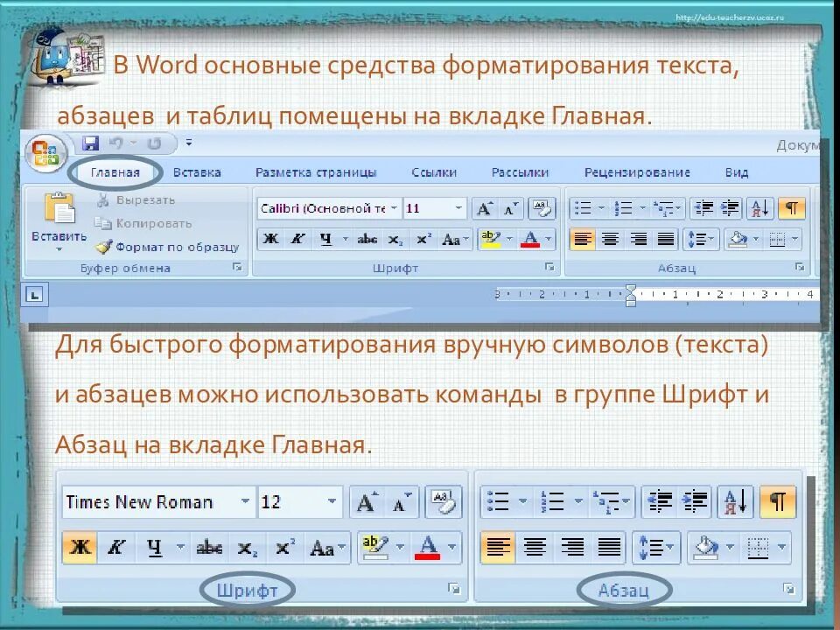This screenshot has height=630, width=840.
Task: Click multilevel list icon in enlarged lower panel
Action: tap(606, 501)
